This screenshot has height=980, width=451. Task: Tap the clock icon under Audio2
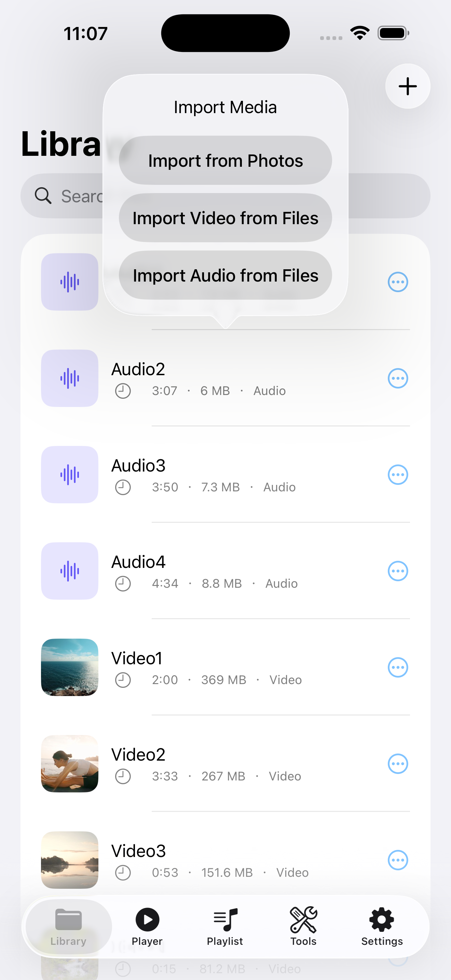point(123,391)
